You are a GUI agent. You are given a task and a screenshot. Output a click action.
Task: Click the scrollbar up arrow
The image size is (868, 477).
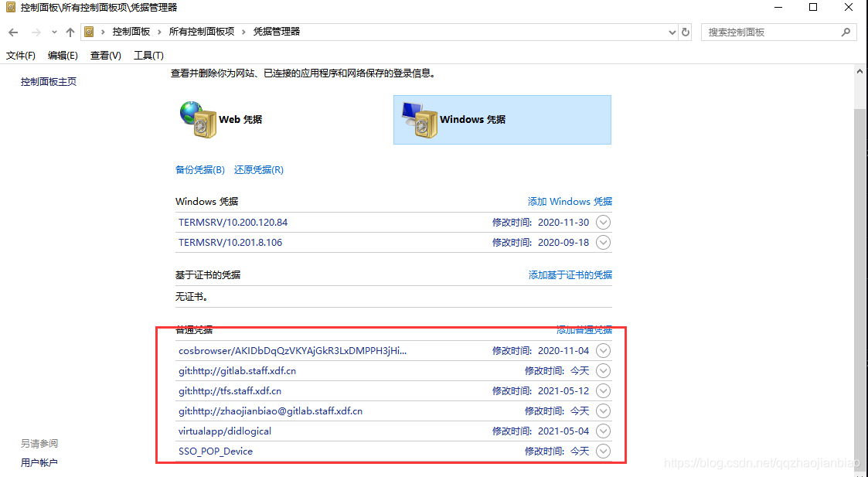pyautogui.click(x=859, y=71)
